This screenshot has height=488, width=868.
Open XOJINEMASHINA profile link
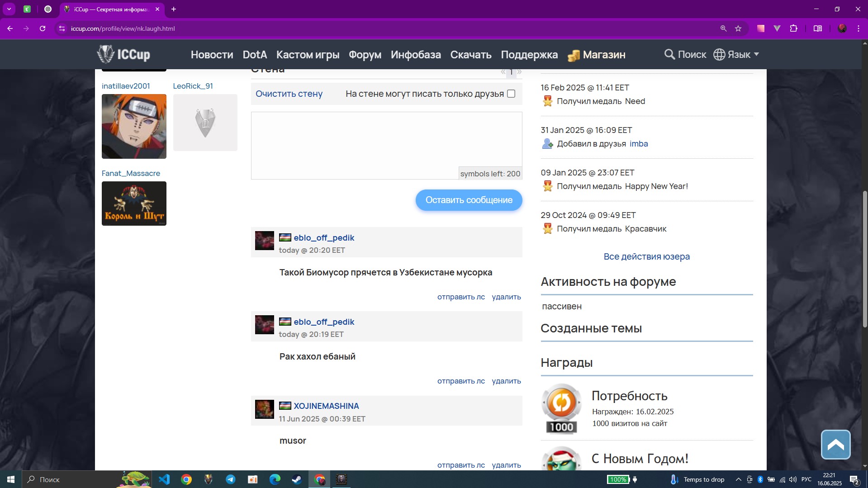pos(326,406)
